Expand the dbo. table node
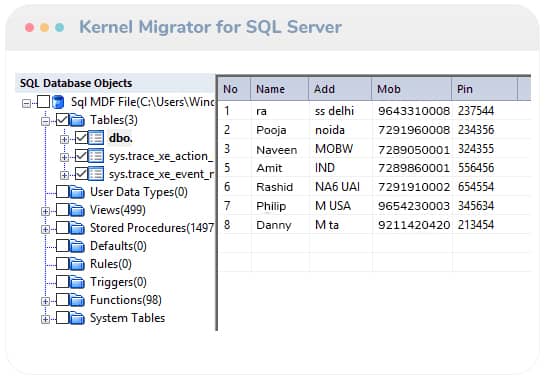Screen dimensions: 545x380 click(x=64, y=139)
